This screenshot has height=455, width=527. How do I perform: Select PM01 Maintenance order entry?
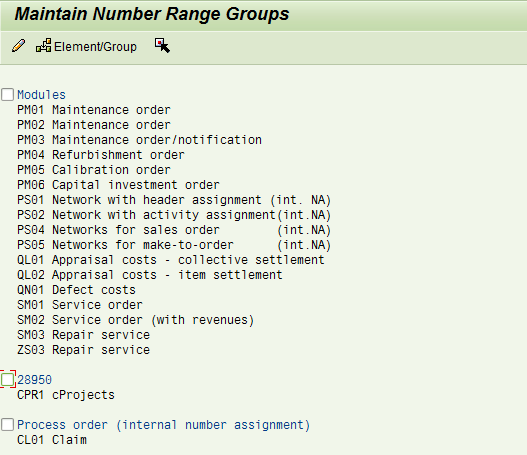(94, 110)
